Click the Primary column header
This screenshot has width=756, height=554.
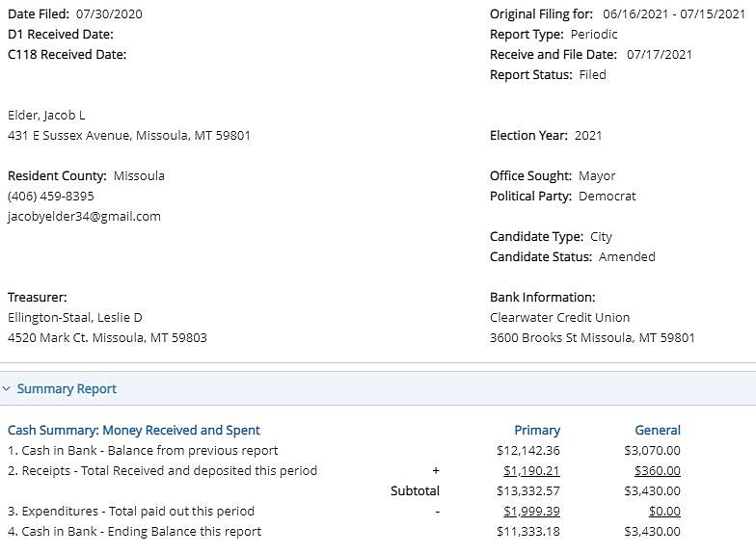(x=537, y=430)
